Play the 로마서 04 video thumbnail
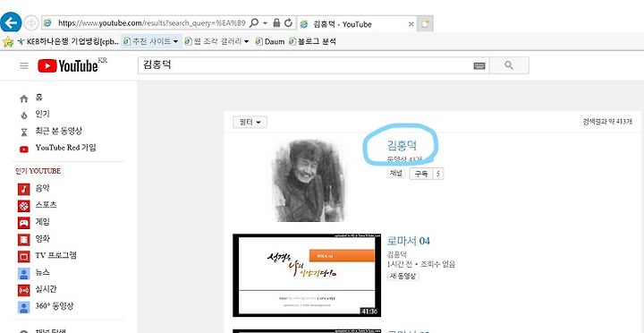The width and height of the screenshot is (644, 333). (307, 276)
